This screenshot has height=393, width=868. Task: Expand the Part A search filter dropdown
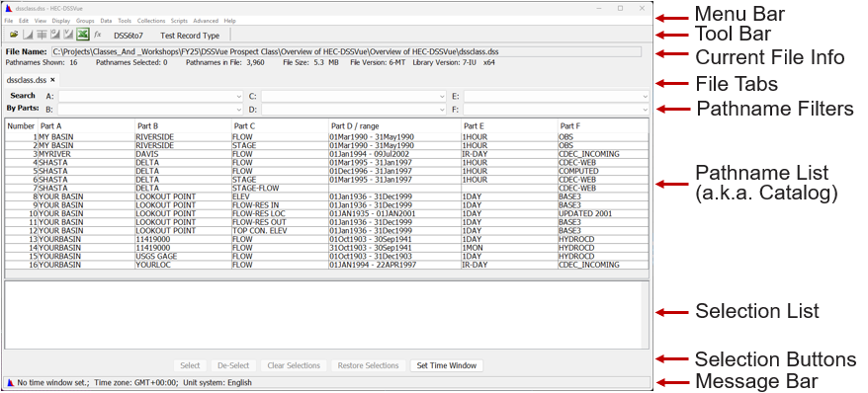[238, 96]
